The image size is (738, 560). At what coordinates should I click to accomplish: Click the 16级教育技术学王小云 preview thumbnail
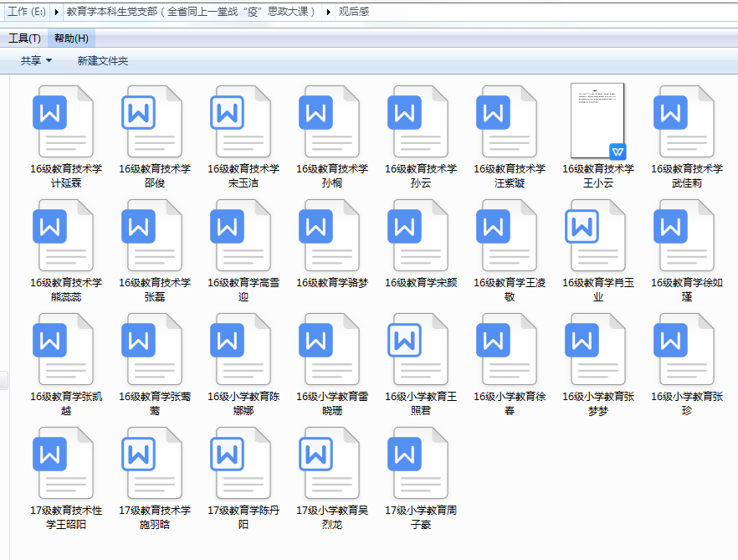click(x=597, y=121)
